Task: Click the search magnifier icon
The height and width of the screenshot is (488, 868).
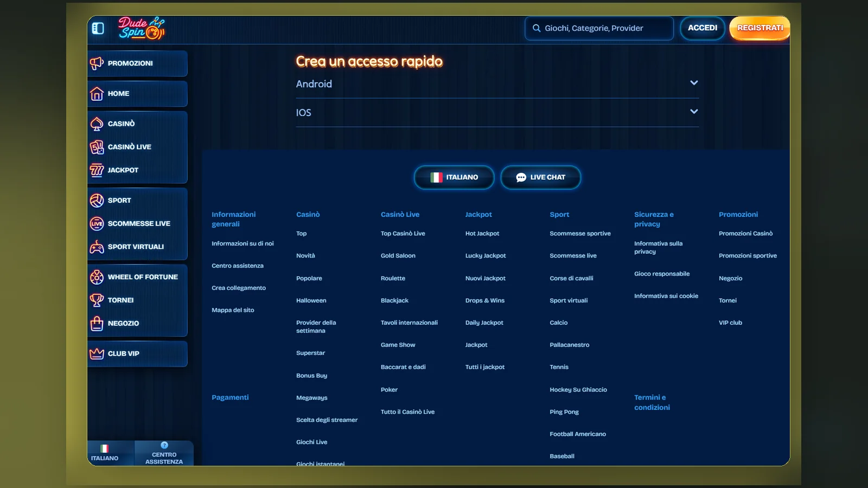Action: coord(537,28)
